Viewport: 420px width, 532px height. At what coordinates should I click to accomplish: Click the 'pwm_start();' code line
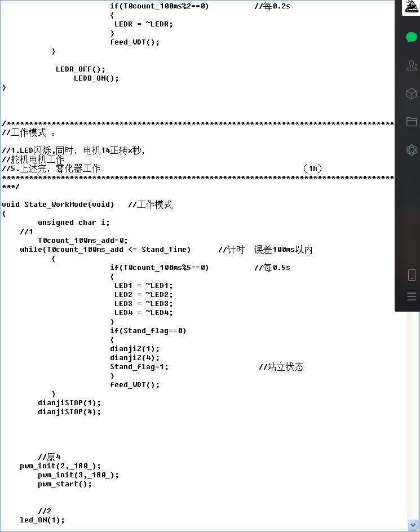tap(65, 484)
